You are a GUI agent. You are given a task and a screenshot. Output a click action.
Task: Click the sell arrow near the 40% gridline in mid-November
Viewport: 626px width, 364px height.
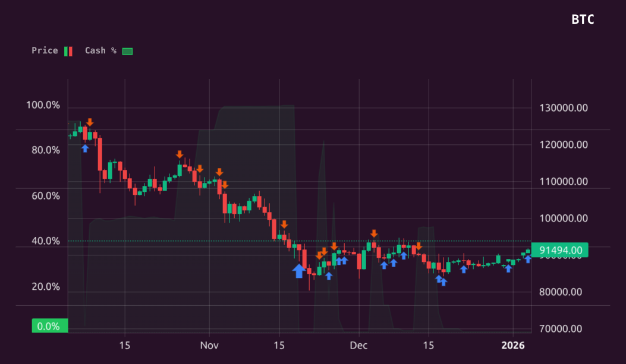point(284,226)
